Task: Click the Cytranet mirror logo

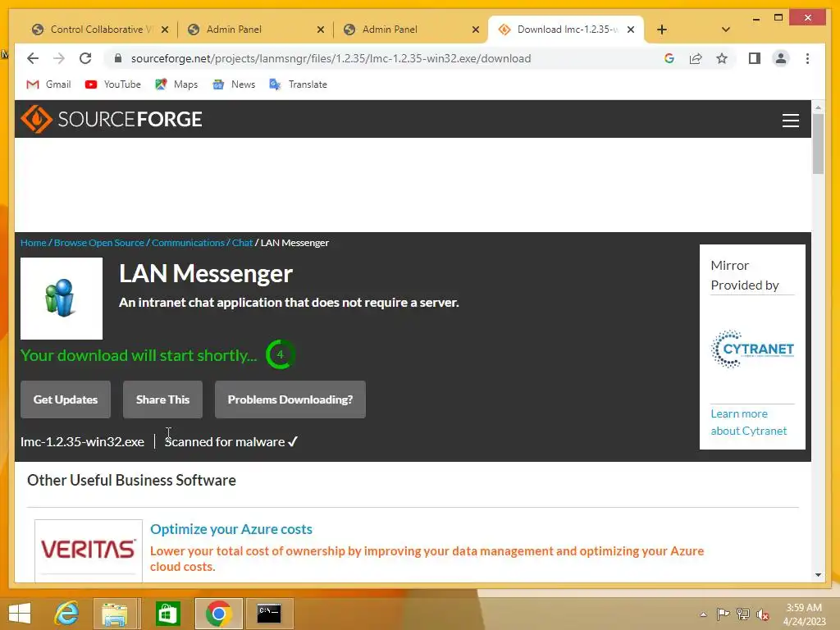Action: pyautogui.click(x=752, y=349)
